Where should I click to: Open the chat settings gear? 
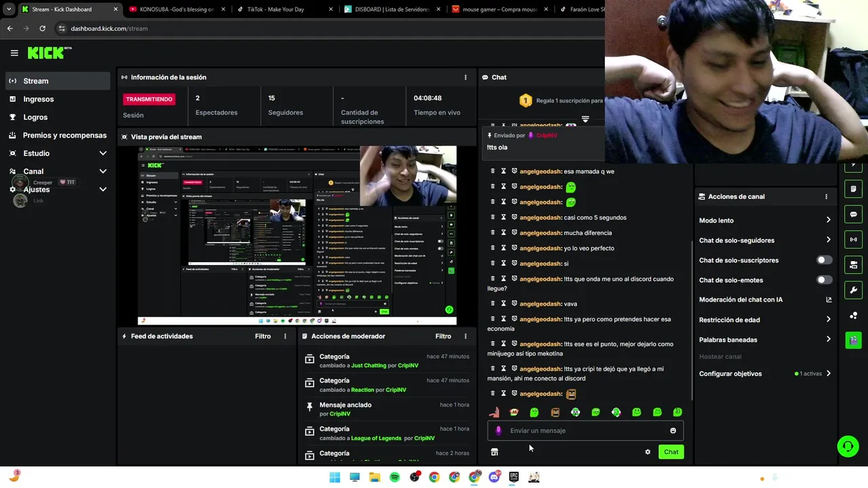coord(648,452)
